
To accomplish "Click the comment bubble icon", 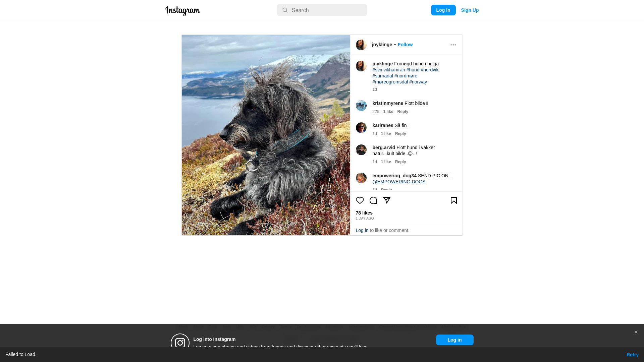I will pyautogui.click(x=373, y=200).
